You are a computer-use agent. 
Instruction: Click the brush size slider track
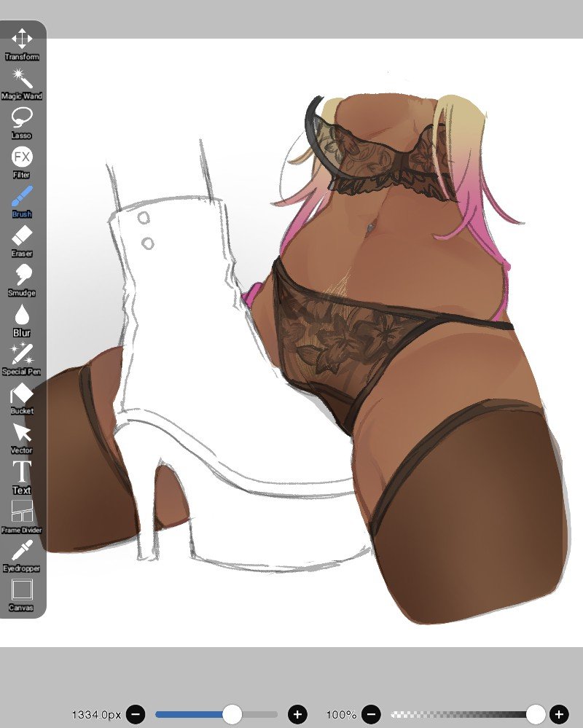coord(216,714)
